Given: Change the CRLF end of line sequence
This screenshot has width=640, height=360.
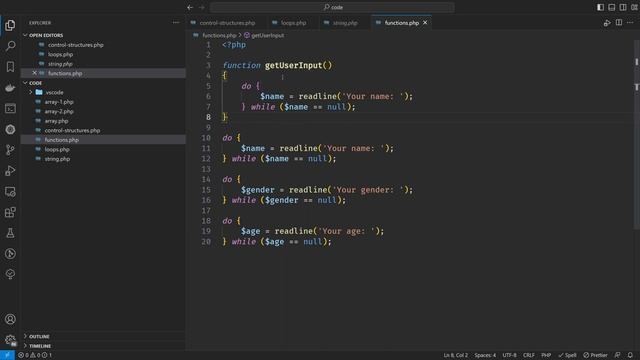Looking at the screenshot, I should pyautogui.click(x=529, y=355).
